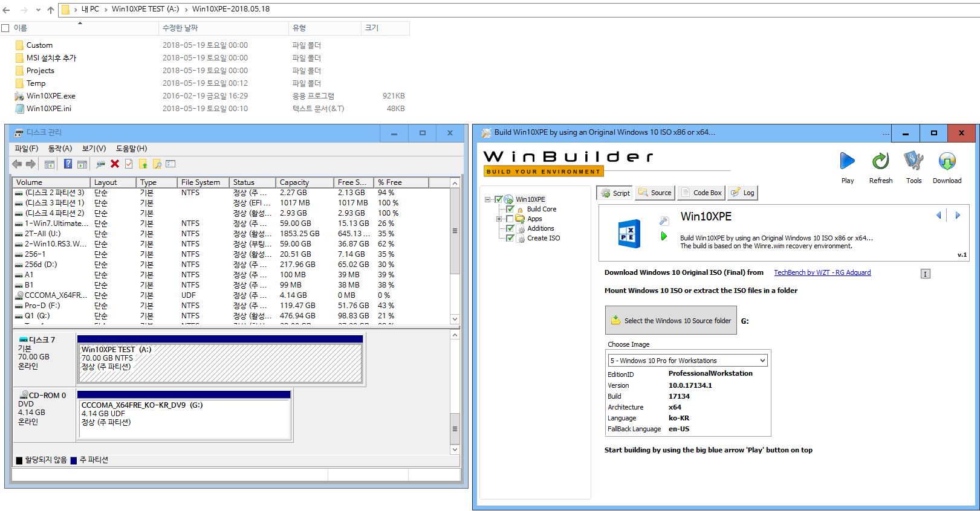The height and width of the screenshot is (511, 980).
Task: Click the Play build arrow in WinBuilder
Action: [847, 161]
